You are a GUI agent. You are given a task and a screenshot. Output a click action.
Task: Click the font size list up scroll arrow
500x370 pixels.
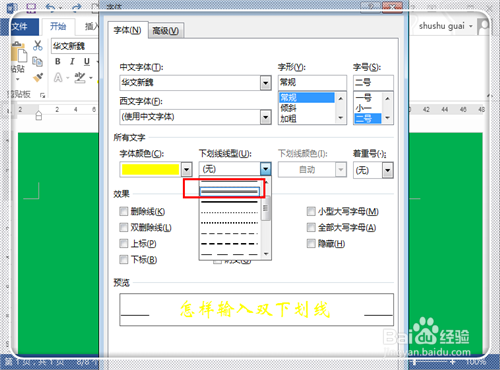pos(387,98)
